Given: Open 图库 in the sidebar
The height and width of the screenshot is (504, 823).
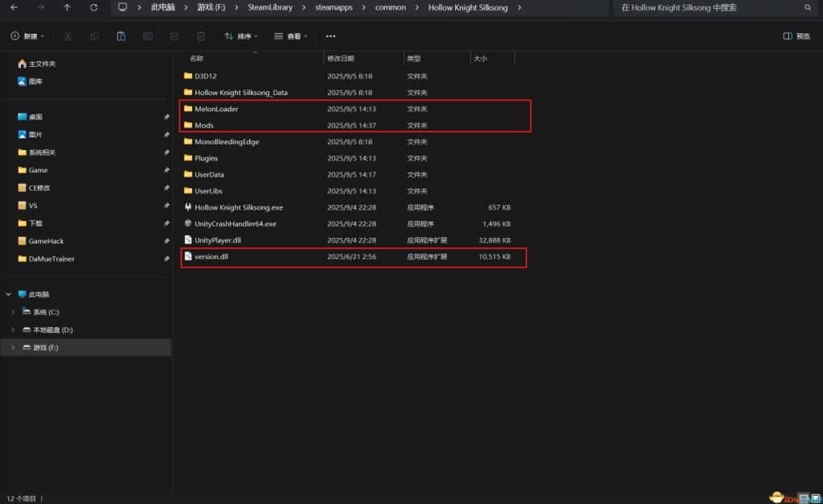Looking at the screenshot, I should (30, 81).
